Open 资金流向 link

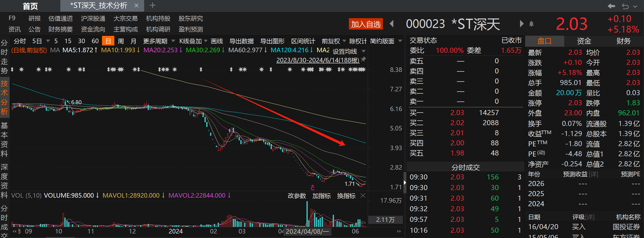coord(93,29)
